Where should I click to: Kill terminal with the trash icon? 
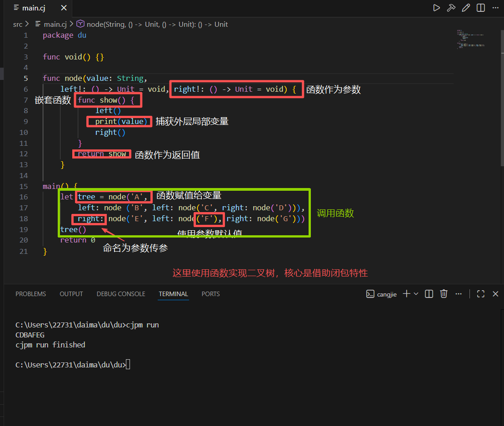[x=444, y=294]
